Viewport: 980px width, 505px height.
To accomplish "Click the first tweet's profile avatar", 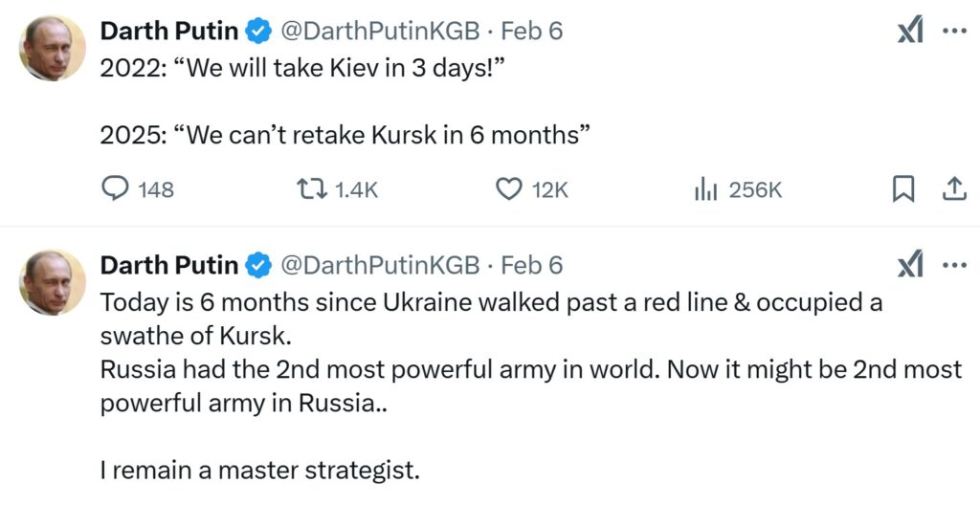I will click(x=53, y=48).
